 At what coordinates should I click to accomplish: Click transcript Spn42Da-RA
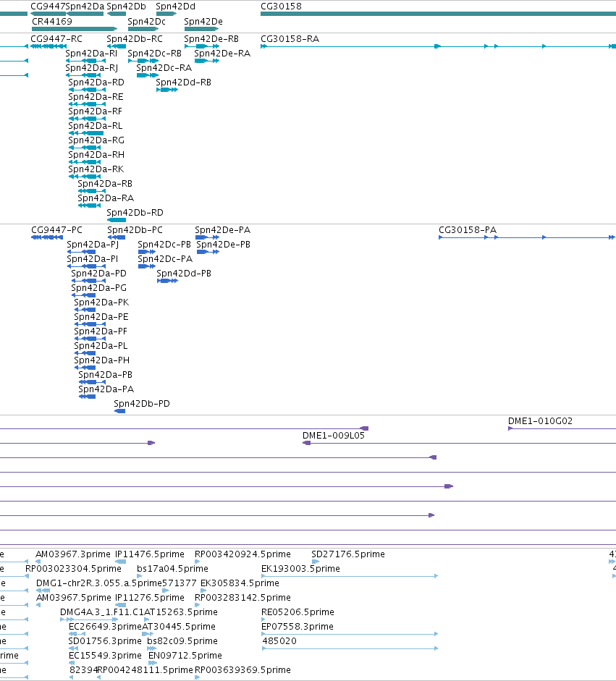point(106,198)
